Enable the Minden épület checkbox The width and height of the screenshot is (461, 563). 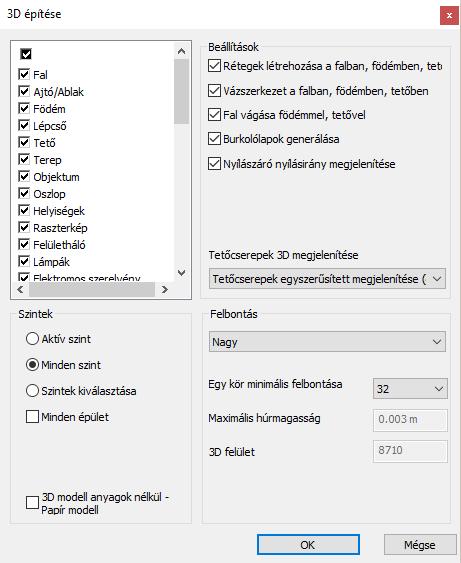(x=32, y=417)
